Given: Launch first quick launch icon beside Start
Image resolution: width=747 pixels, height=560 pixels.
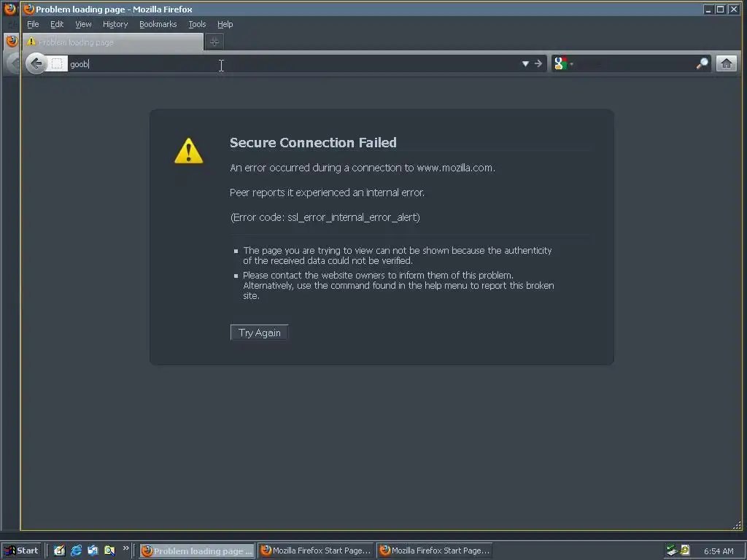Looking at the screenshot, I should [x=59, y=551].
